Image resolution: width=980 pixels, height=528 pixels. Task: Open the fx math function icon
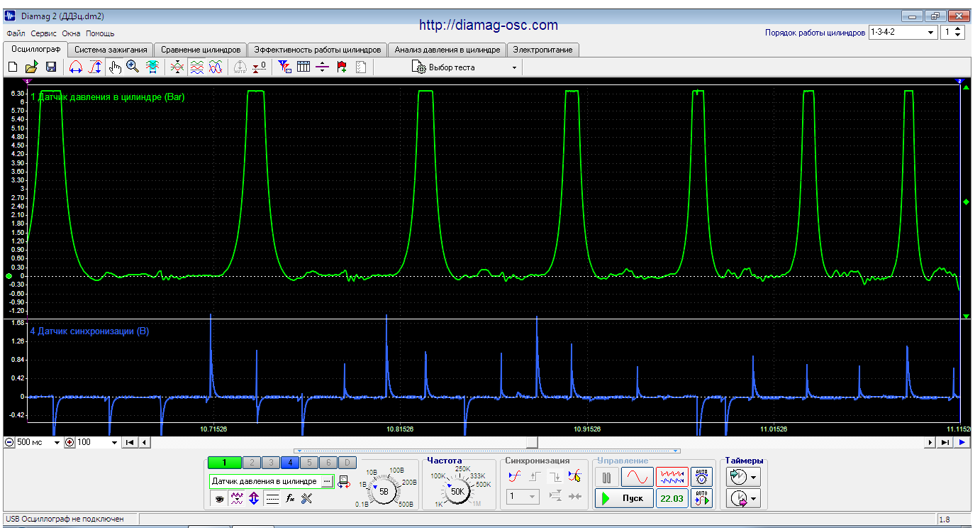[x=290, y=499]
